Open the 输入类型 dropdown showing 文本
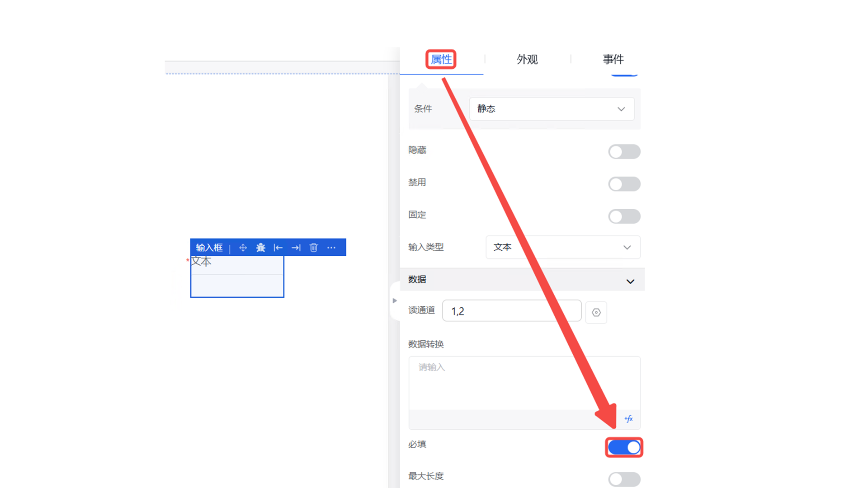This screenshot has width=868, height=488. 563,247
